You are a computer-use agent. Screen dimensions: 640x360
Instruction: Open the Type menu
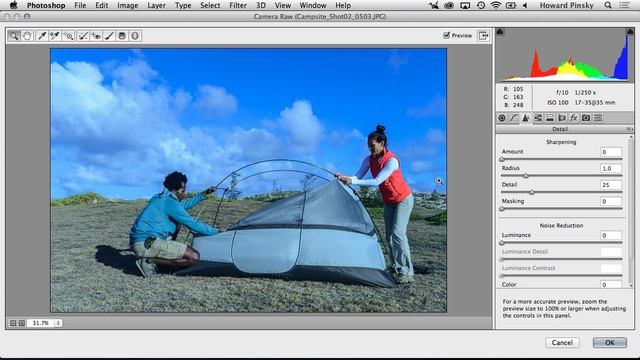[183, 5]
